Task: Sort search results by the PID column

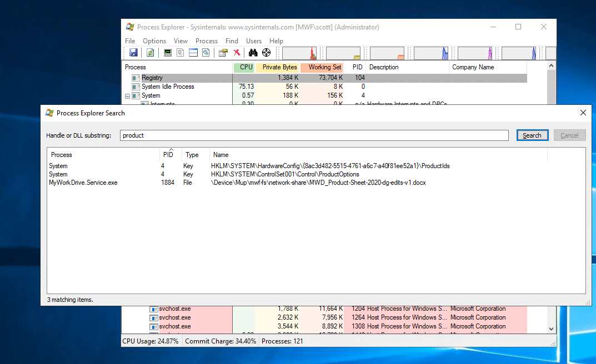Action: point(168,155)
